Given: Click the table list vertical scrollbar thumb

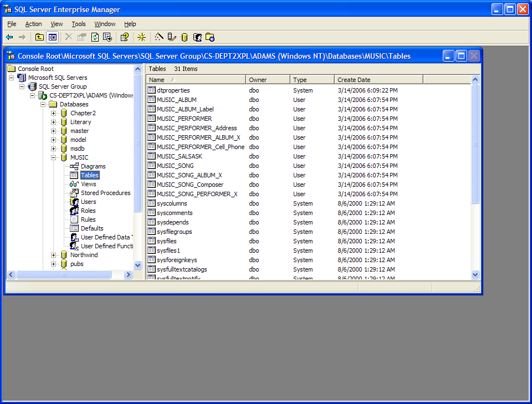Looking at the screenshot, I should pos(475,144).
